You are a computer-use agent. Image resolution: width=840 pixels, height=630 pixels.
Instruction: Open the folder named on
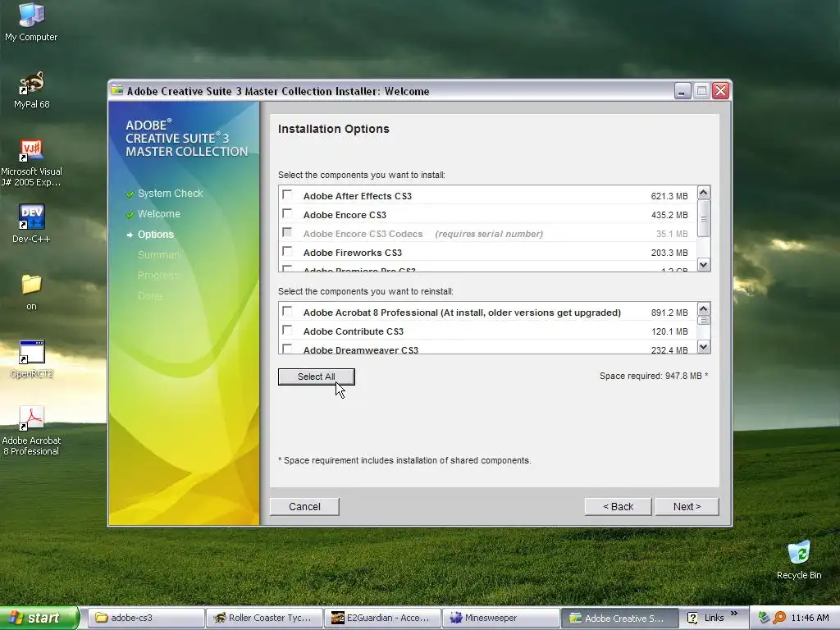(x=31, y=292)
